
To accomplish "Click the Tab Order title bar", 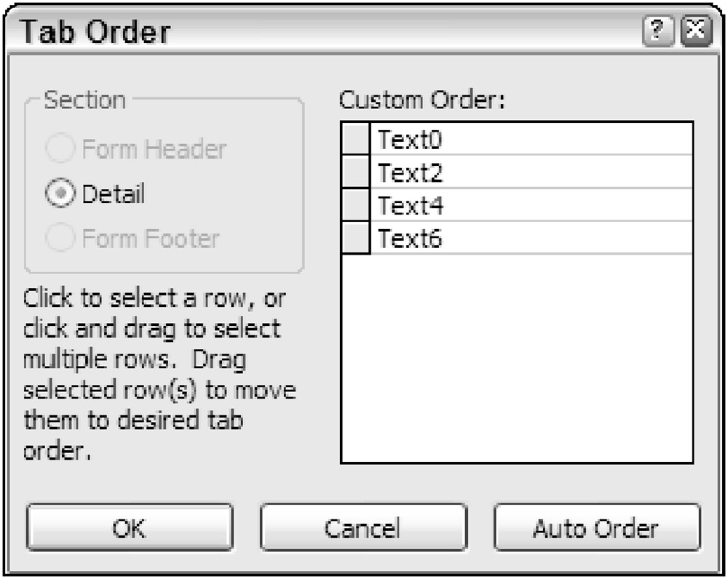I will pos(291,33).
